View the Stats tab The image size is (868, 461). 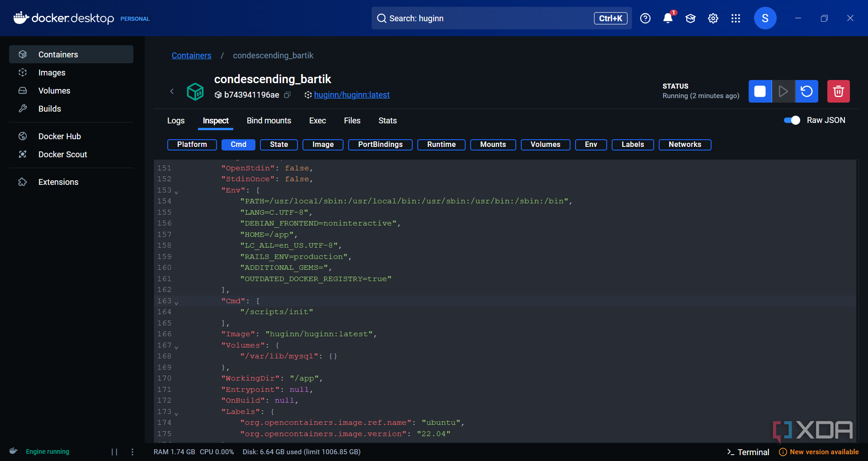387,121
